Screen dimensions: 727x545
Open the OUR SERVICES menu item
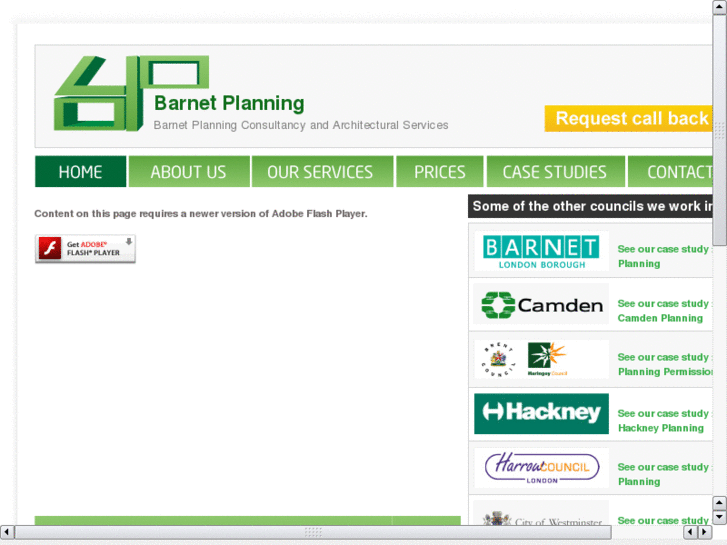tap(322, 172)
